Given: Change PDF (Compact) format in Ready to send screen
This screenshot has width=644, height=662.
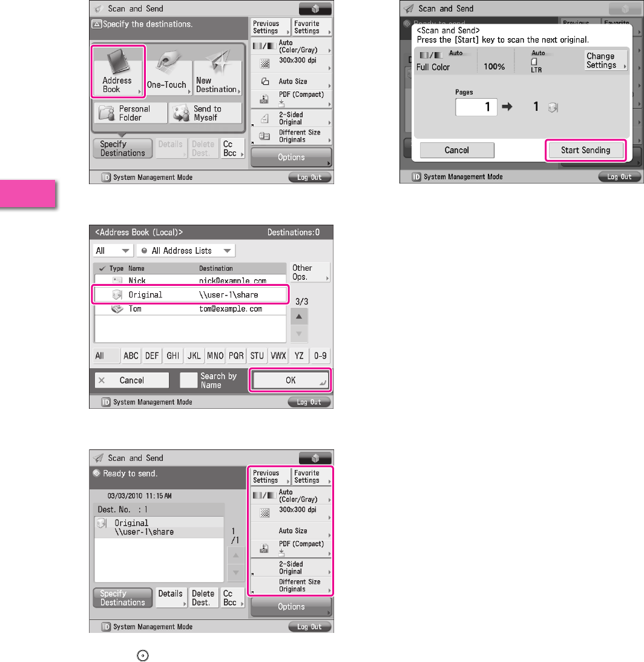Looking at the screenshot, I should [291, 548].
